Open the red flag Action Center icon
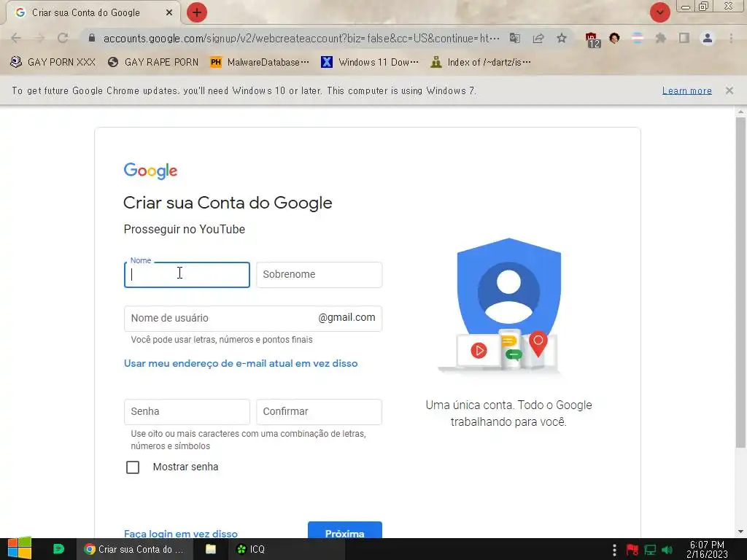This screenshot has width=747, height=560. pos(632,550)
